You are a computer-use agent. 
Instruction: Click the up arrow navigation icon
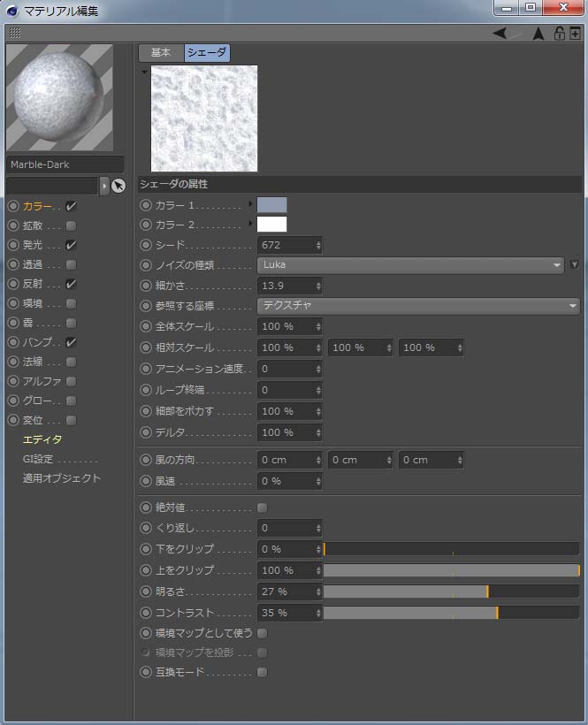(x=537, y=34)
